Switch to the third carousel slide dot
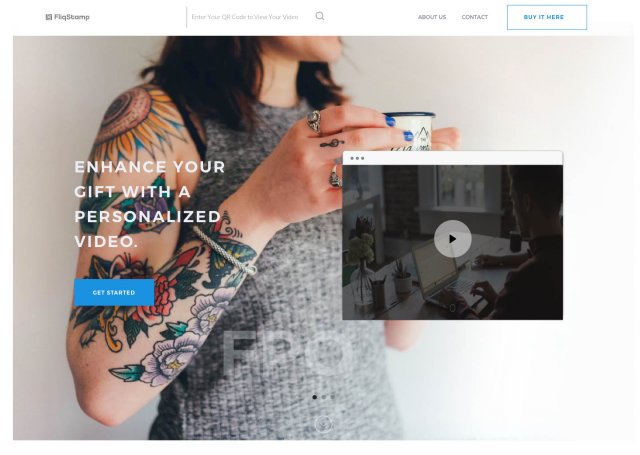This screenshot has height=455, width=640. pos(333,397)
